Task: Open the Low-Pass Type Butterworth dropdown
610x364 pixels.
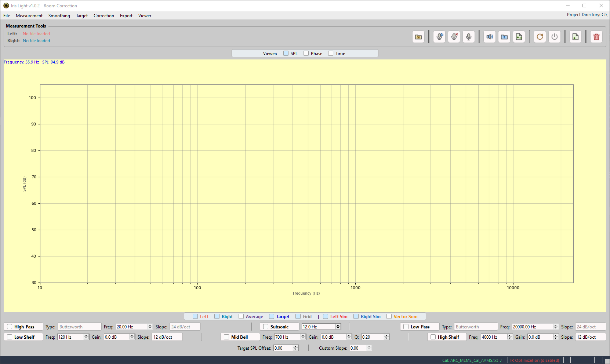Action: click(476, 327)
